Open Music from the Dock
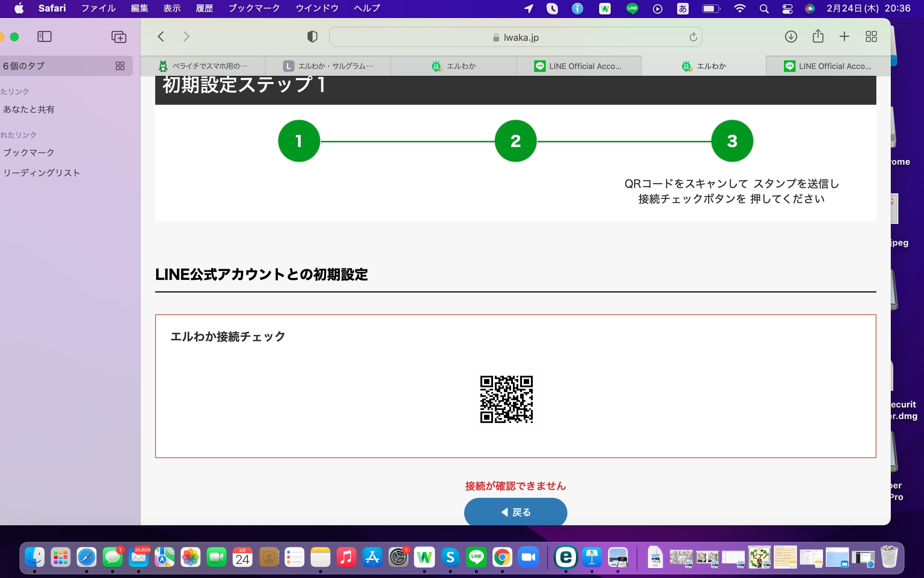This screenshot has width=924, height=578. 346,557
